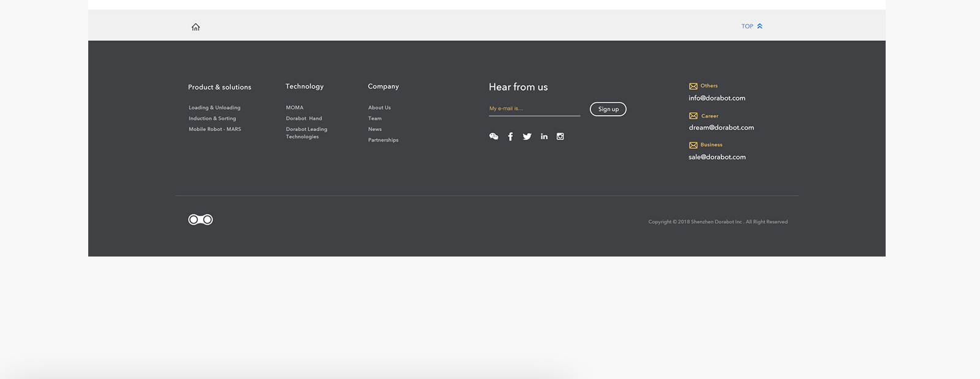This screenshot has height=379, width=980.
Task: Open the Dorabot Hand link
Action: 304,119
